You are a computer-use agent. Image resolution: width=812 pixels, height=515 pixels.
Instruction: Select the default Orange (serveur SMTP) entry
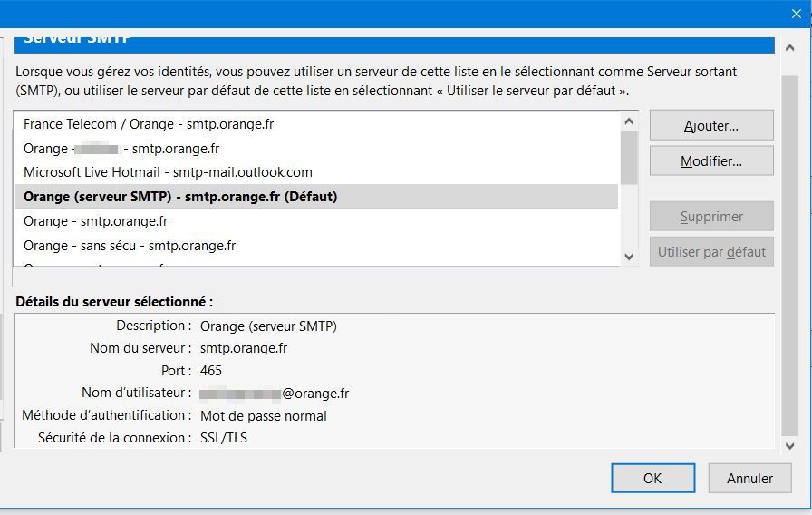[x=180, y=197]
